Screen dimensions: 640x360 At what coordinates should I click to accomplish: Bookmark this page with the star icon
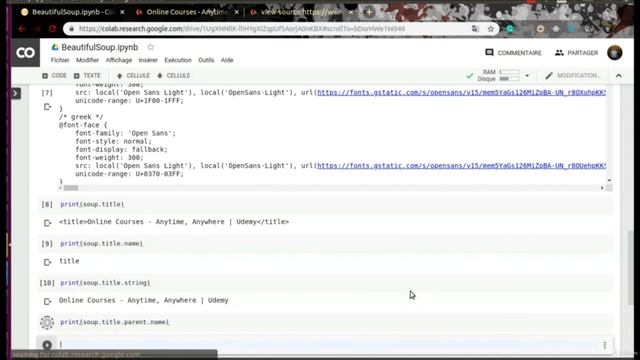[491, 29]
